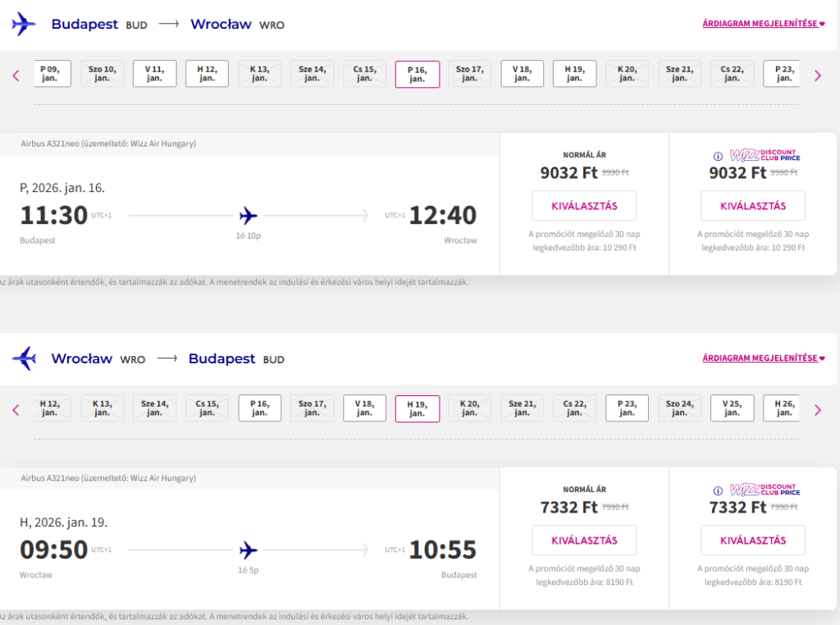
Task: Choose Discount Club 7332 Ft Kiválasztás button
Action: (753, 541)
